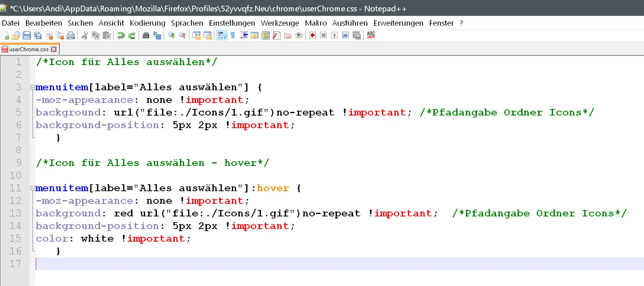Open the Kodierung menu
644x286 pixels.
click(x=147, y=23)
